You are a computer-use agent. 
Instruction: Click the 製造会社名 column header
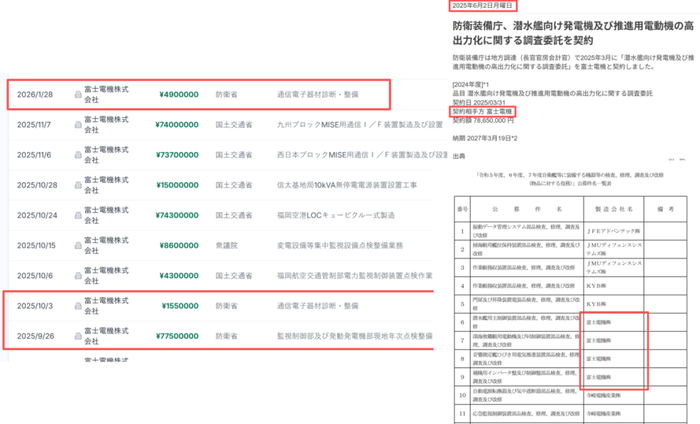coord(614,209)
